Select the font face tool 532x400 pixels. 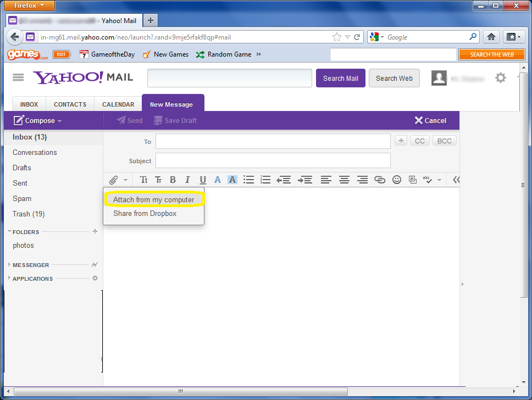point(144,180)
